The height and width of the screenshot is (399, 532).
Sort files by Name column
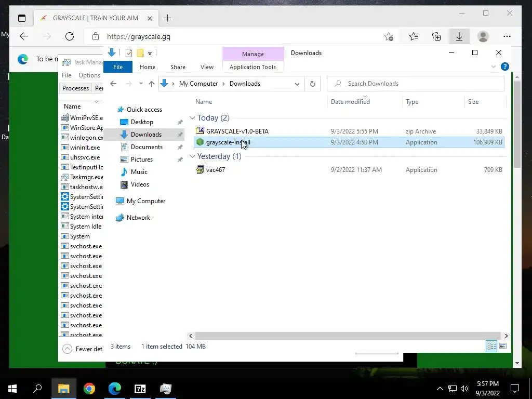tap(204, 102)
